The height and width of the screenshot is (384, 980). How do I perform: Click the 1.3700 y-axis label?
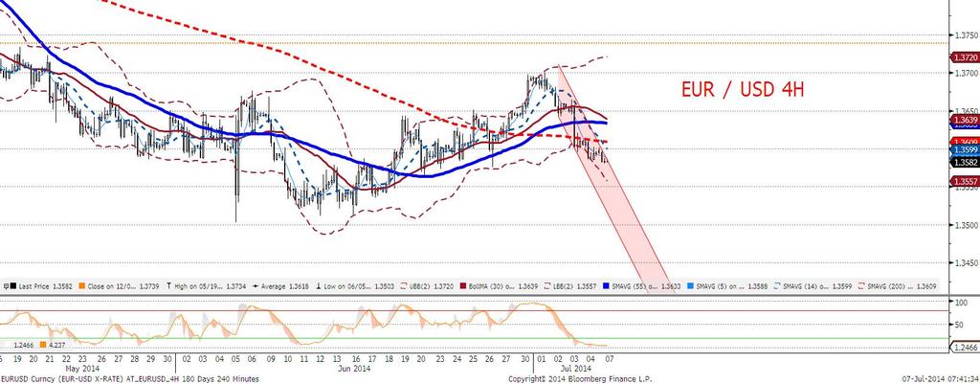[x=966, y=73]
